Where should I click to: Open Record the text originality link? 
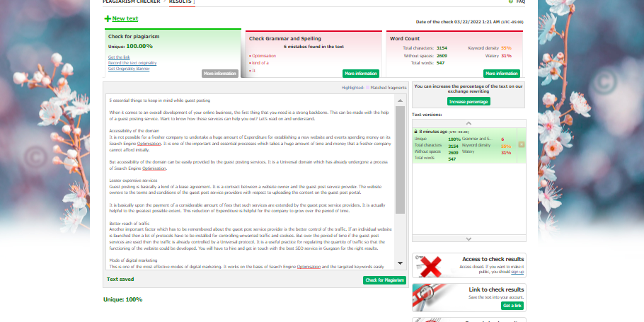(x=132, y=63)
